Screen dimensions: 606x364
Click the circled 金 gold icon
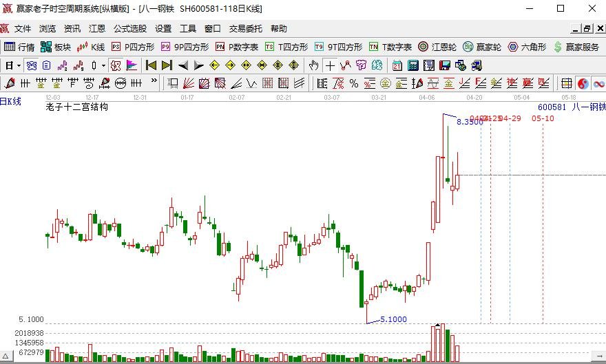tap(386, 83)
